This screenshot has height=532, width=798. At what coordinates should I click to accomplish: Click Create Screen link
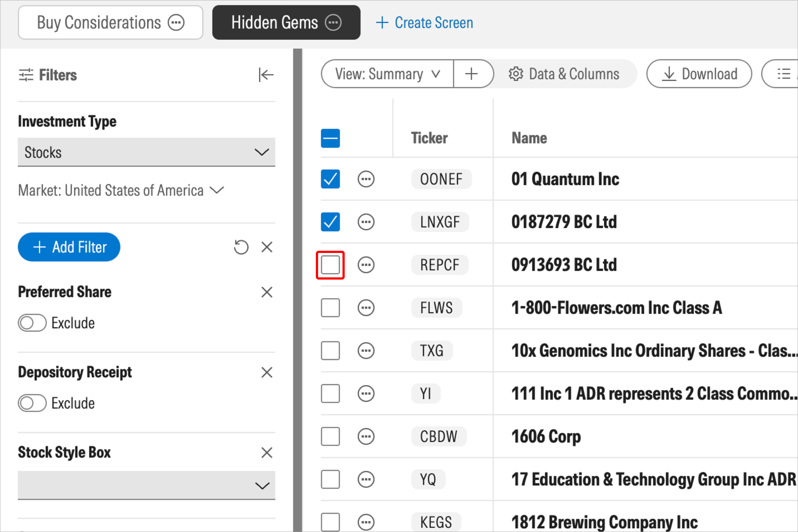[425, 23]
